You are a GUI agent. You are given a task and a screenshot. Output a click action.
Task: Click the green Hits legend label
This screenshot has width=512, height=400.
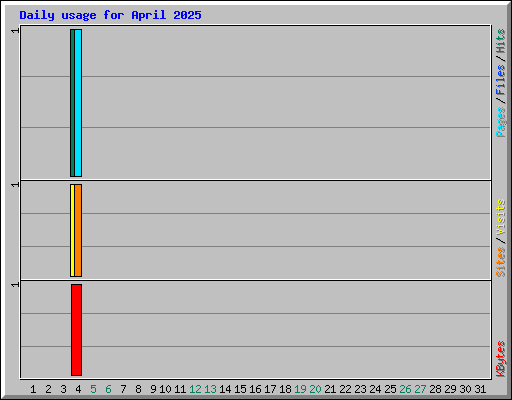[x=500, y=41]
